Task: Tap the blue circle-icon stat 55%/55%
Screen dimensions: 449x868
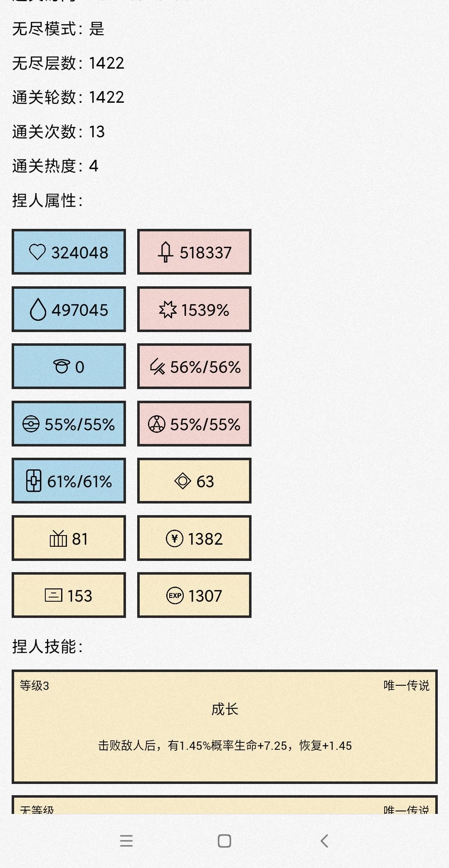Action: click(x=69, y=424)
